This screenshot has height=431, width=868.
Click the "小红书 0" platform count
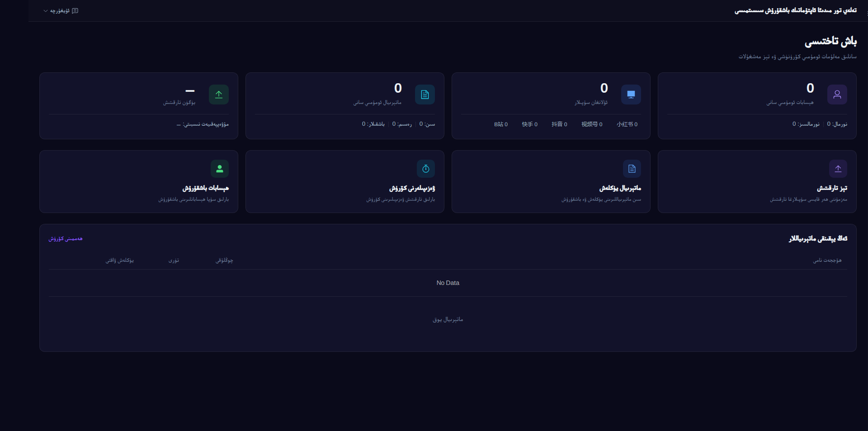click(x=627, y=124)
